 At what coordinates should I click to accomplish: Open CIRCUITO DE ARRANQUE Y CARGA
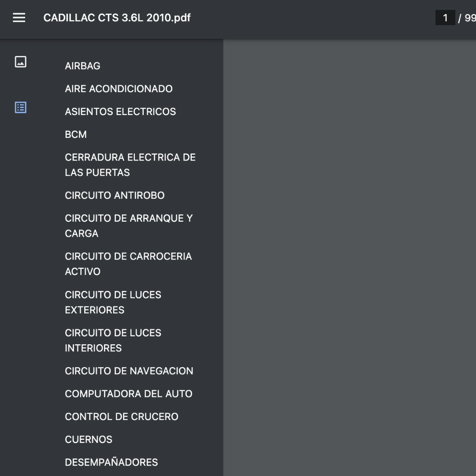point(129,226)
